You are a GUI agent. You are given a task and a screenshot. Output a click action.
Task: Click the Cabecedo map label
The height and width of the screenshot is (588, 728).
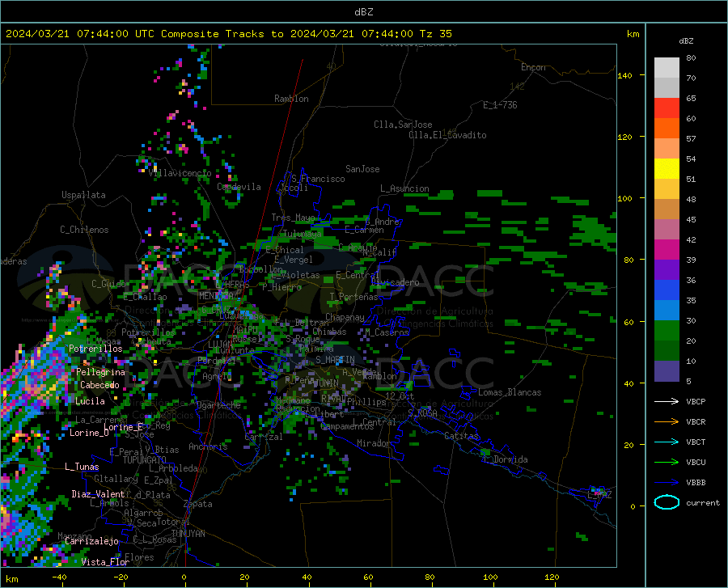(99, 385)
